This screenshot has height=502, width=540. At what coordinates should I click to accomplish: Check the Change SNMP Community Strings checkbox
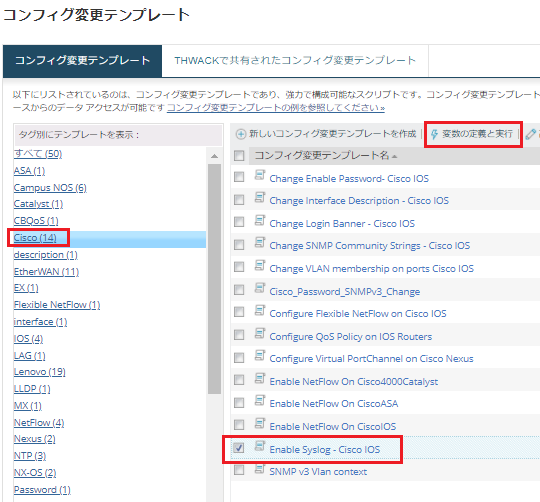pyautogui.click(x=239, y=245)
